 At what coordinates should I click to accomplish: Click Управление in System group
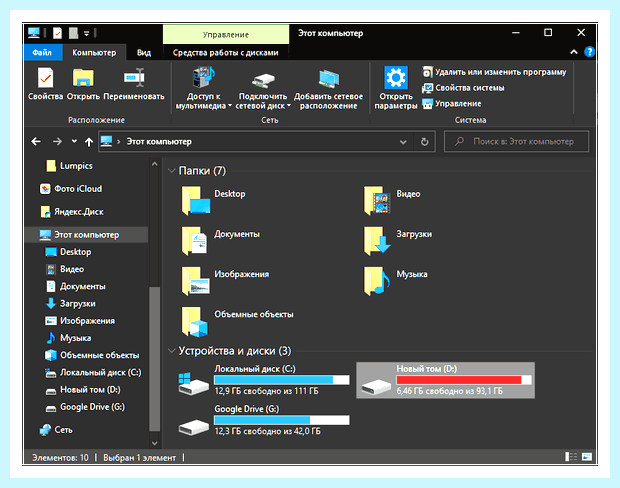[x=452, y=104]
